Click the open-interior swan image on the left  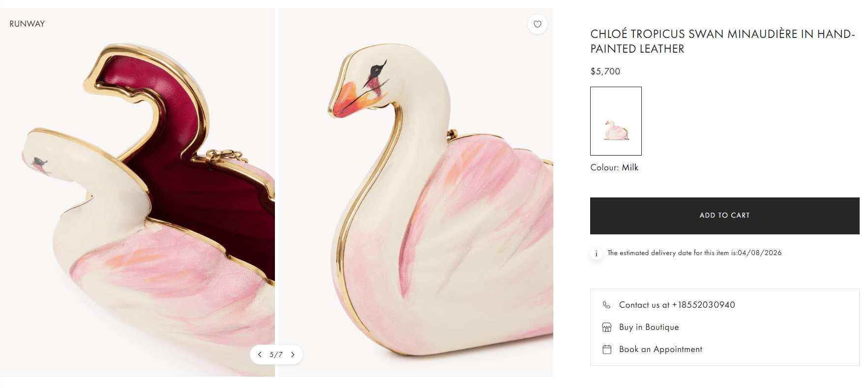click(x=137, y=197)
